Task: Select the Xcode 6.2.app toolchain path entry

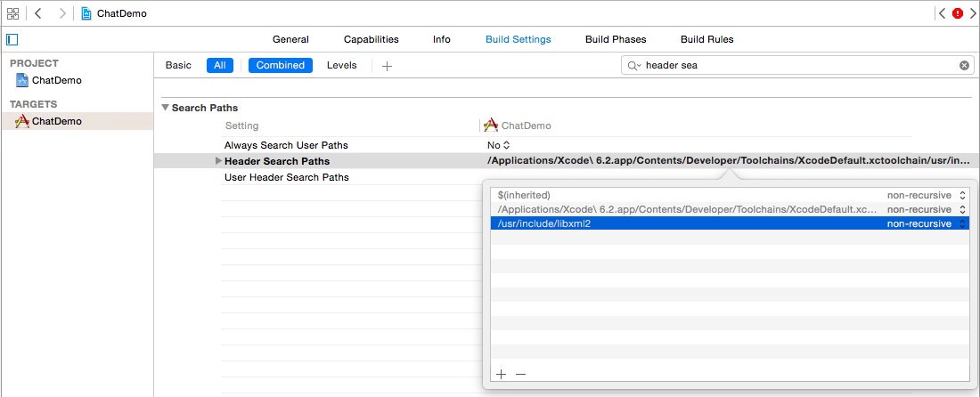Action: click(x=685, y=209)
